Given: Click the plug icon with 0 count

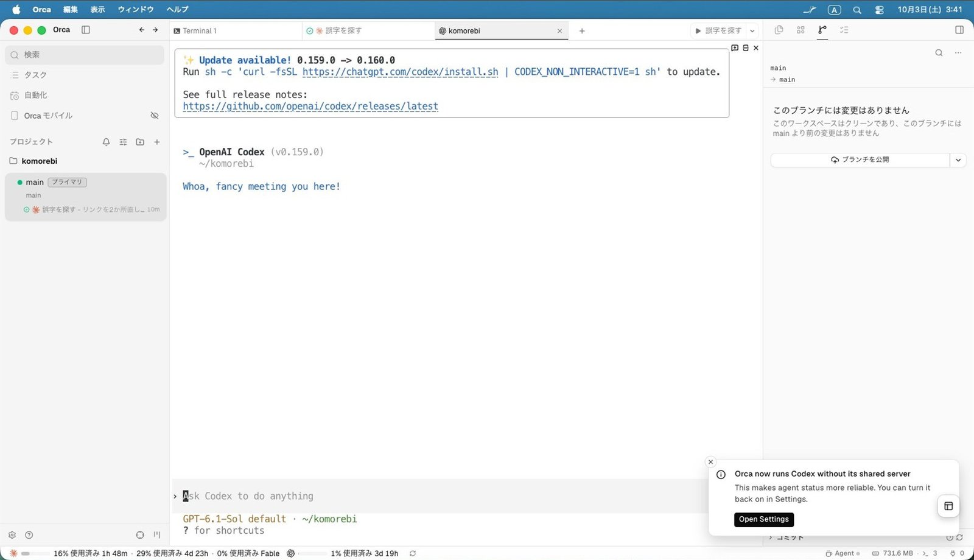Looking at the screenshot, I should [957, 553].
